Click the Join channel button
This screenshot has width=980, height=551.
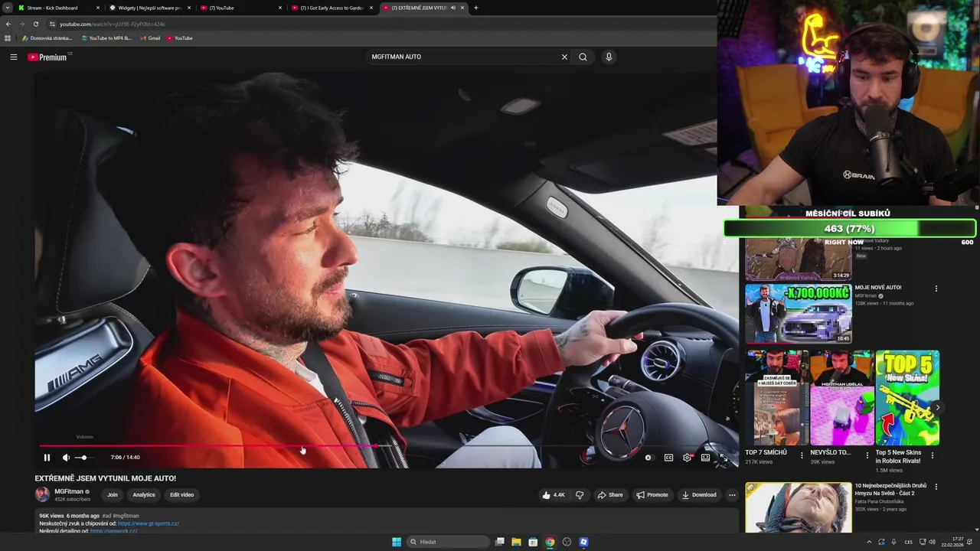click(113, 495)
